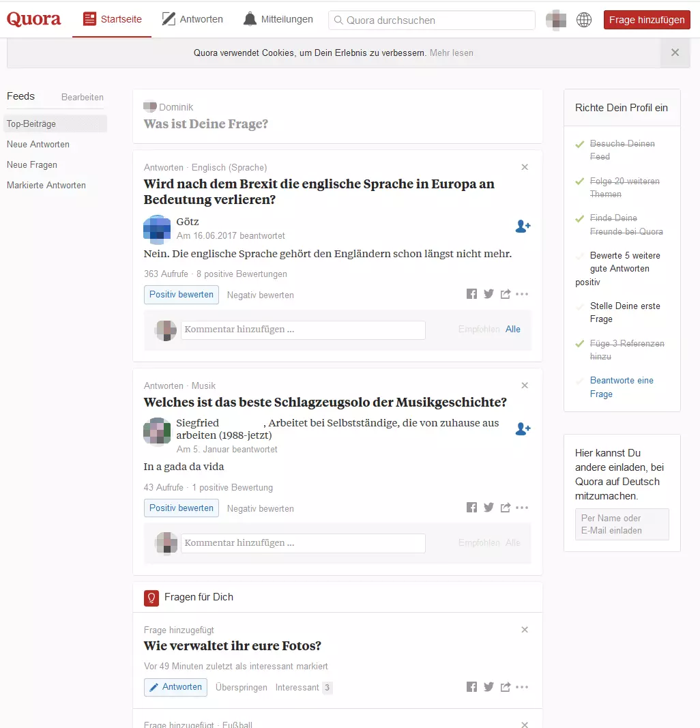Click share arrow icon on Schlagzeugsolo answer

point(506,508)
